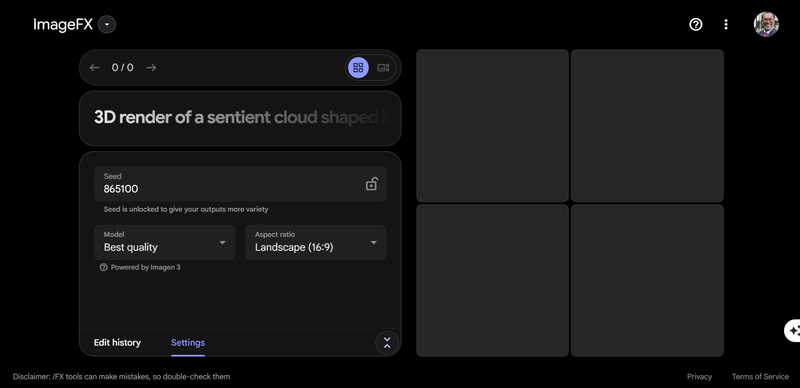Collapse the settings panel with chevron button
800x388 pixels.
[x=387, y=343]
